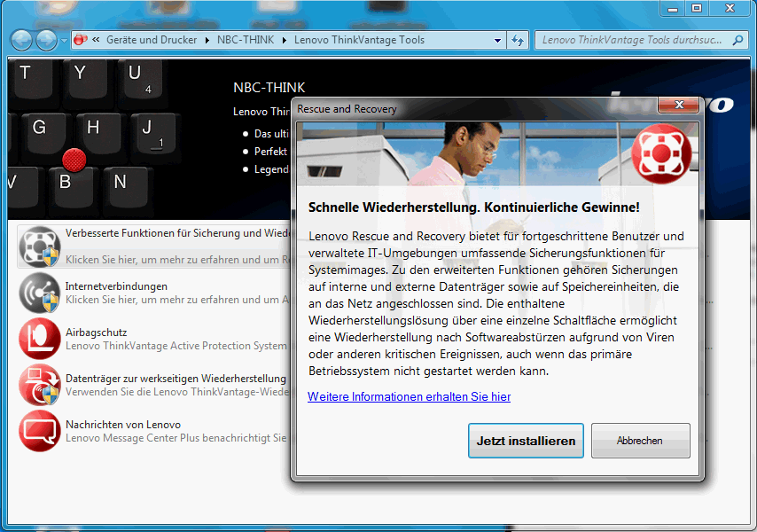Screen dimensions: 757x532
Task: Maximize the ThinkVantage Tools window
Action: click(x=696, y=8)
